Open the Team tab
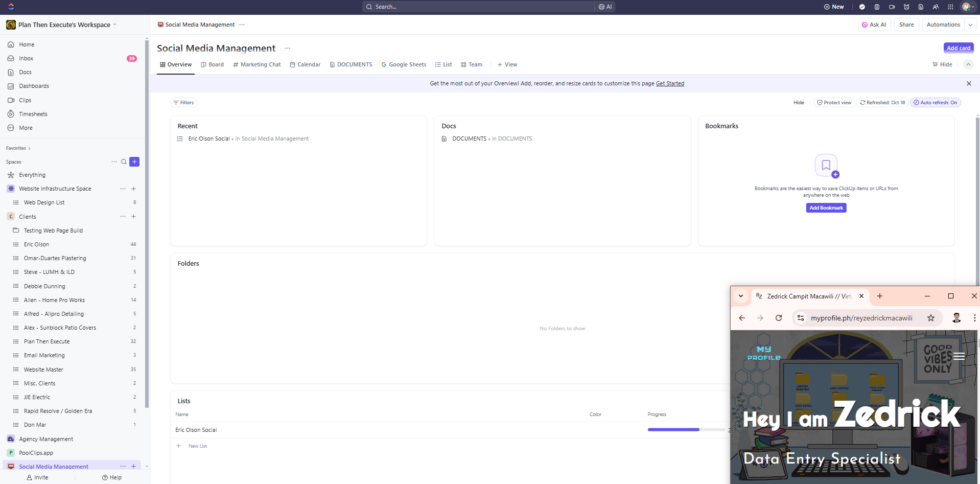Screen dimensions: 980x484 472,64
